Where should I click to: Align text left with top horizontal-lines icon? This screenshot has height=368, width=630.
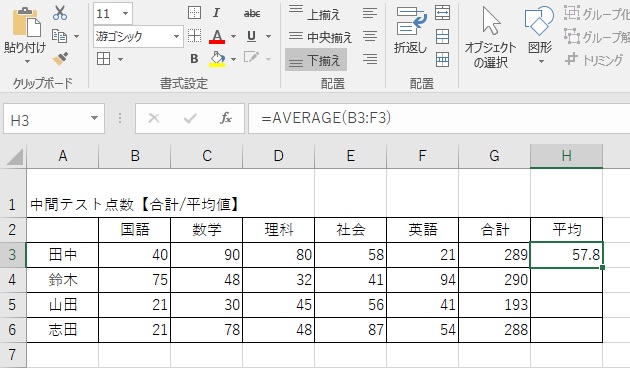click(370, 13)
